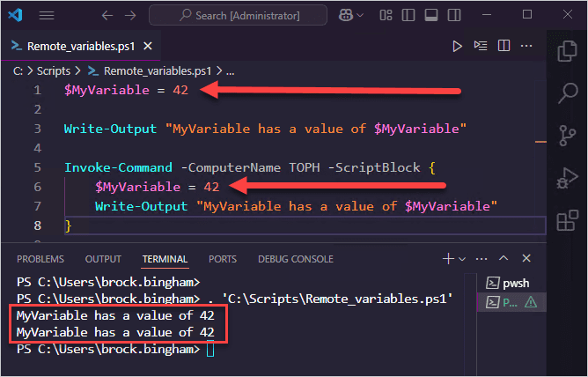Viewport: 588px width, 377px height.
Task: Click Scripts folder in the breadcrumb
Action: click(53, 70)
